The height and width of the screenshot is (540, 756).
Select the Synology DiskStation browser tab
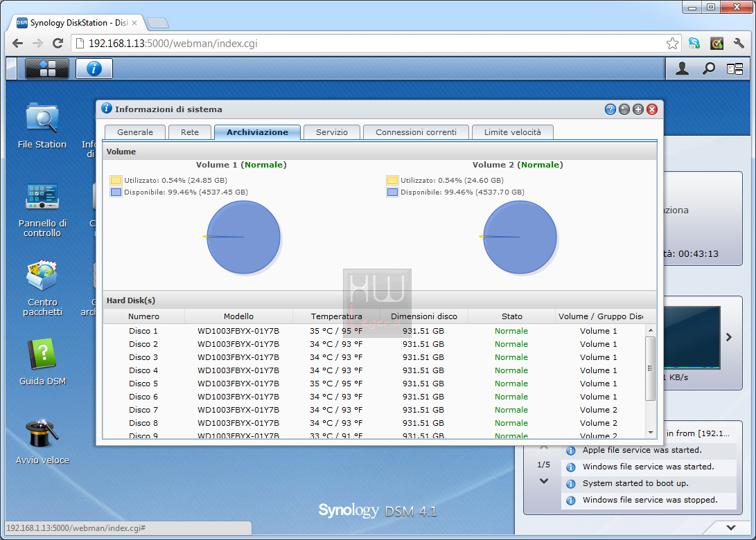(77, 23)
